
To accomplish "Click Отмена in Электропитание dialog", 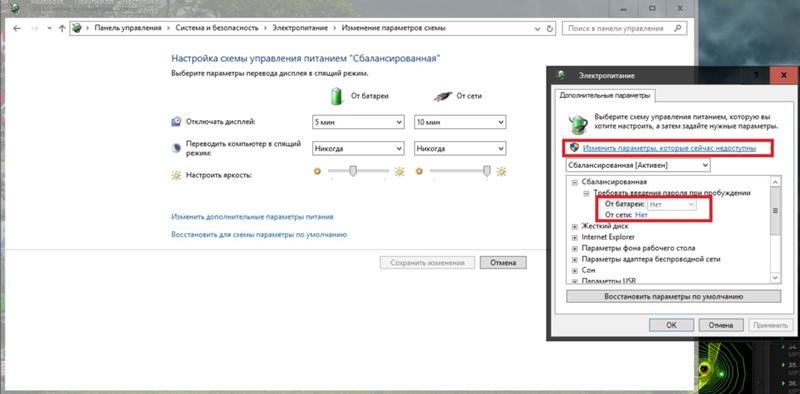I will [x=721, y=325].
